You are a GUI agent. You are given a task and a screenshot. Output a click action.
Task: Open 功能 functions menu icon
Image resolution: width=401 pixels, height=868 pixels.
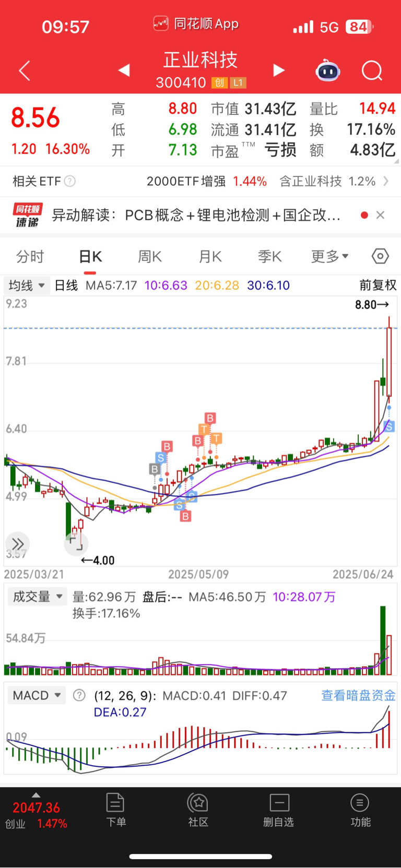pyautogui.click(x=360, y=810)
